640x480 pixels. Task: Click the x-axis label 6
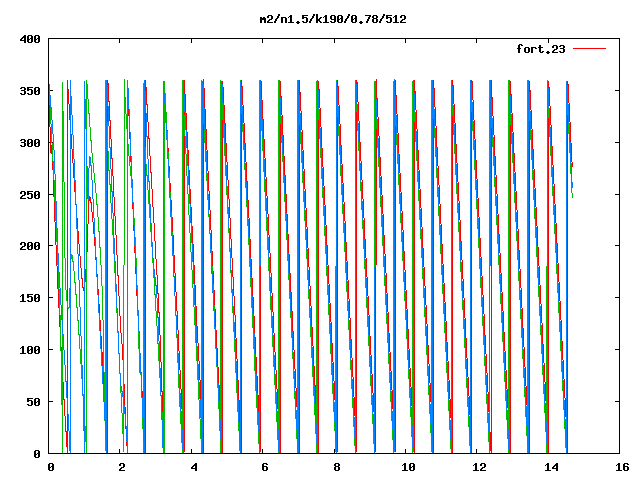(x=265, y=467)
